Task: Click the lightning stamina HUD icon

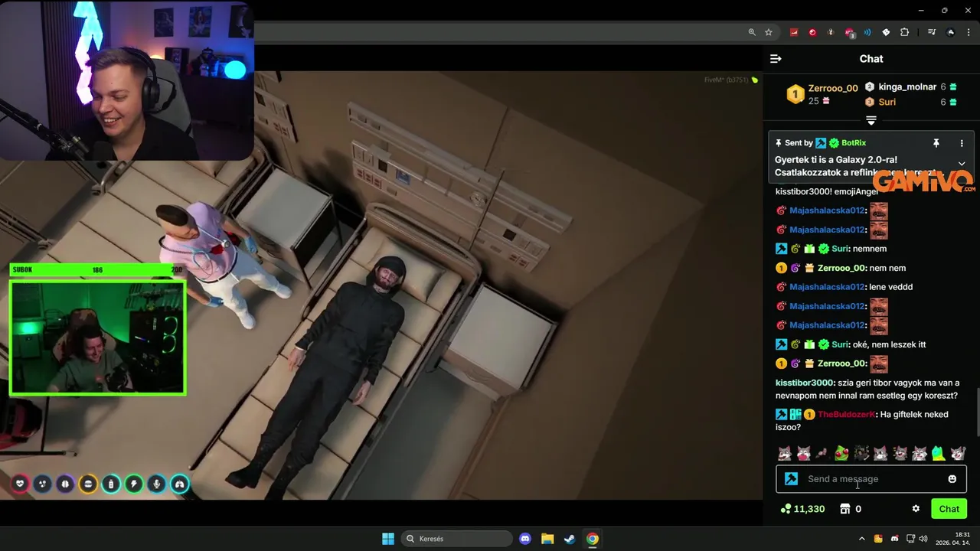Action: click(134, 484)
